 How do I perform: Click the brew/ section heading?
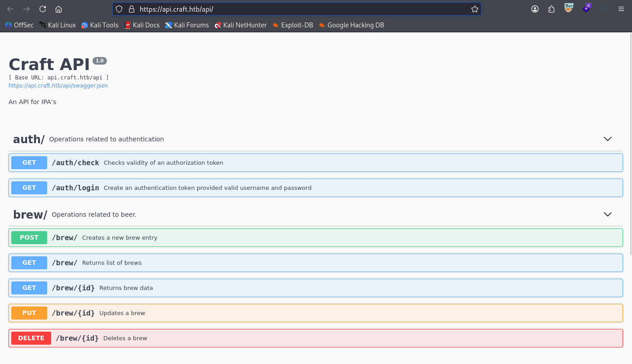pyautogui.click(x=30, y=215)
